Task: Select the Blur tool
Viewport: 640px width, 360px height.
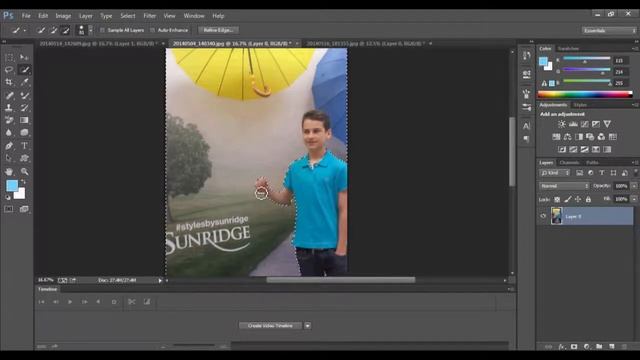Action: click(9, 133)
